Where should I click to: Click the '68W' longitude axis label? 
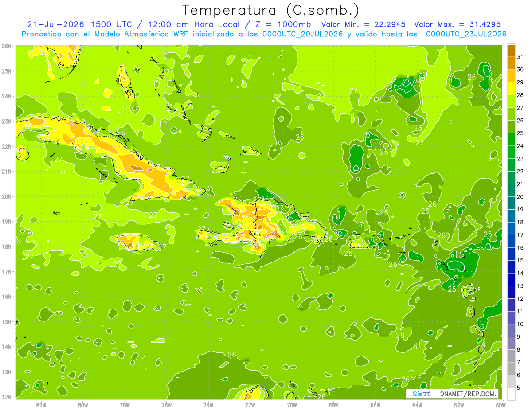[x=334, y=405]
